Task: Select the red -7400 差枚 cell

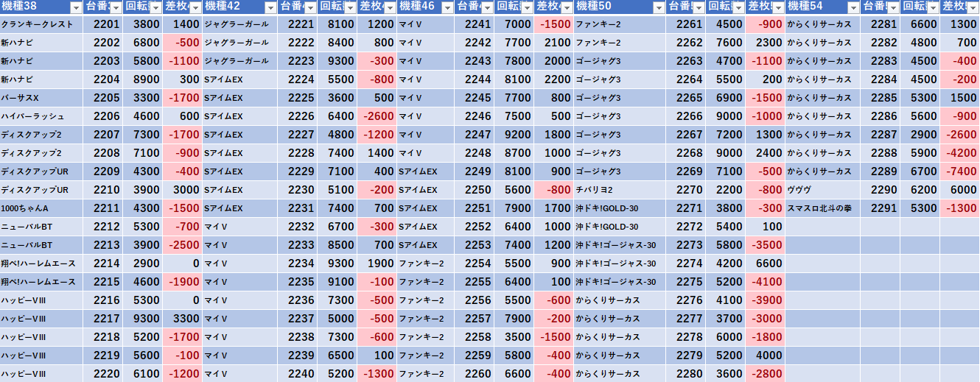Action: (960, 171)
